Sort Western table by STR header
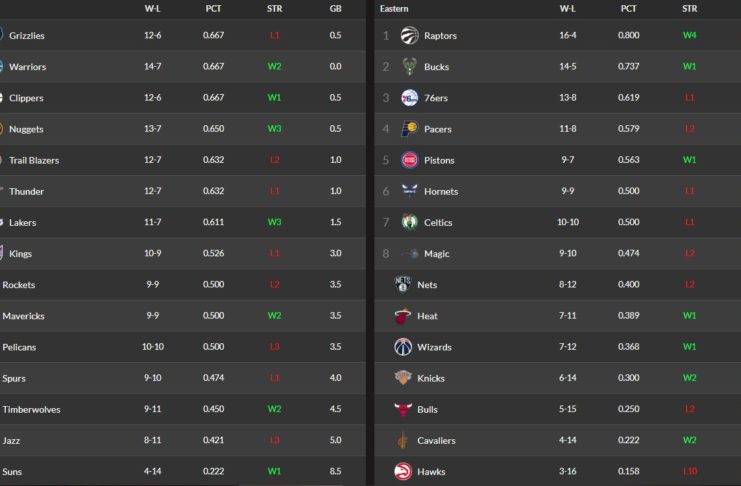Viewport: 741px width, 486px height. [274, 8]
